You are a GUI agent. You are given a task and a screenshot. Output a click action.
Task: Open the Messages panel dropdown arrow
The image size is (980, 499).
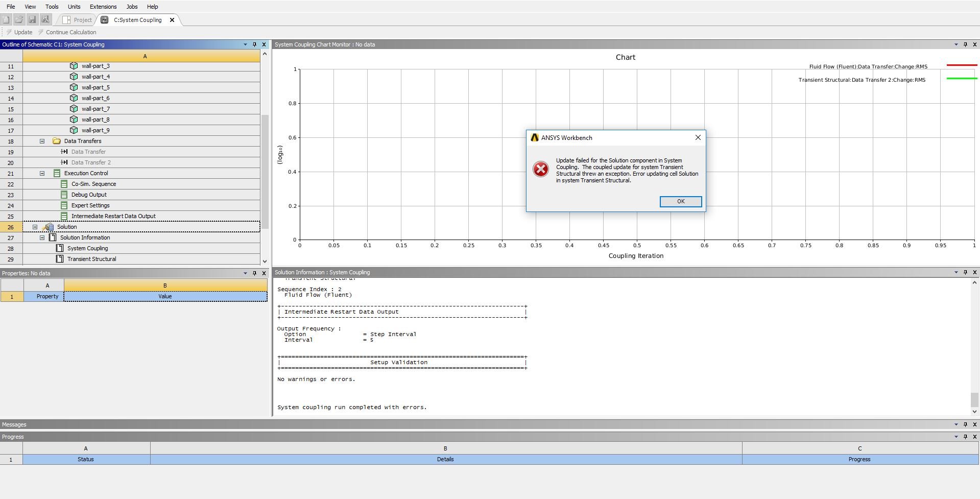pos(956,424)
